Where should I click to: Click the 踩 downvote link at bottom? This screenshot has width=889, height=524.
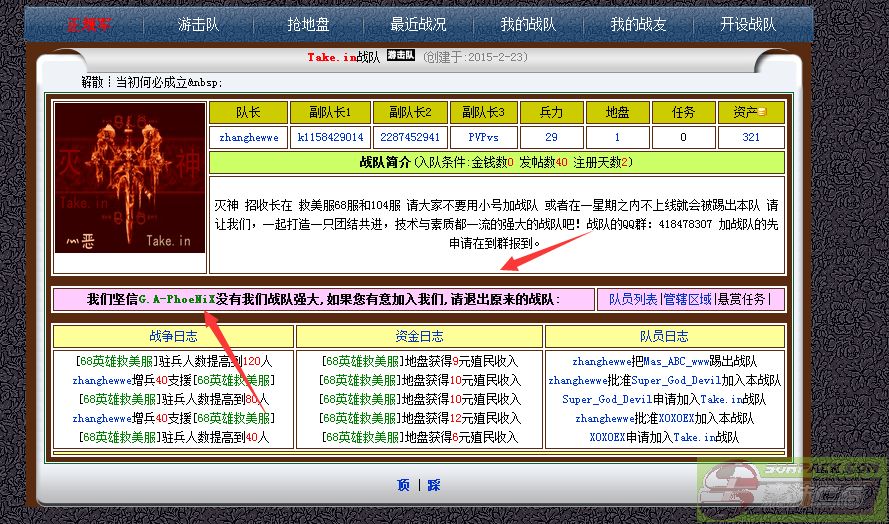coord(433,485)
